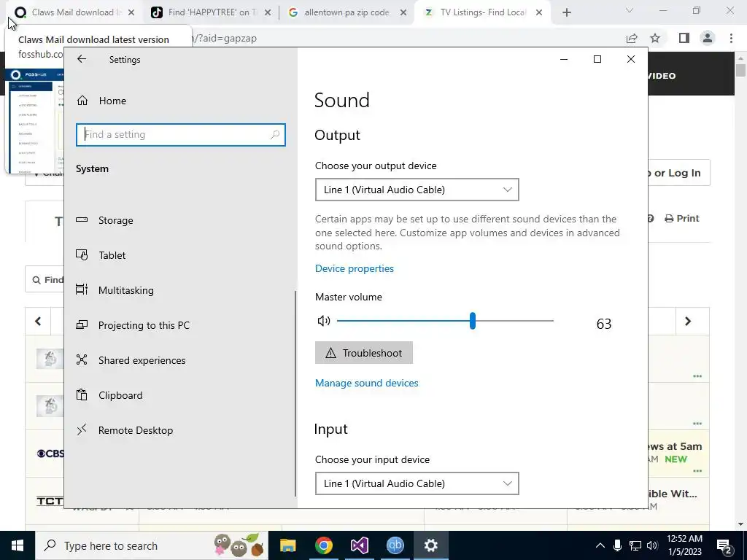
Task: Toggle Chrome side panel icon
Action: click(x=684, y=38)
